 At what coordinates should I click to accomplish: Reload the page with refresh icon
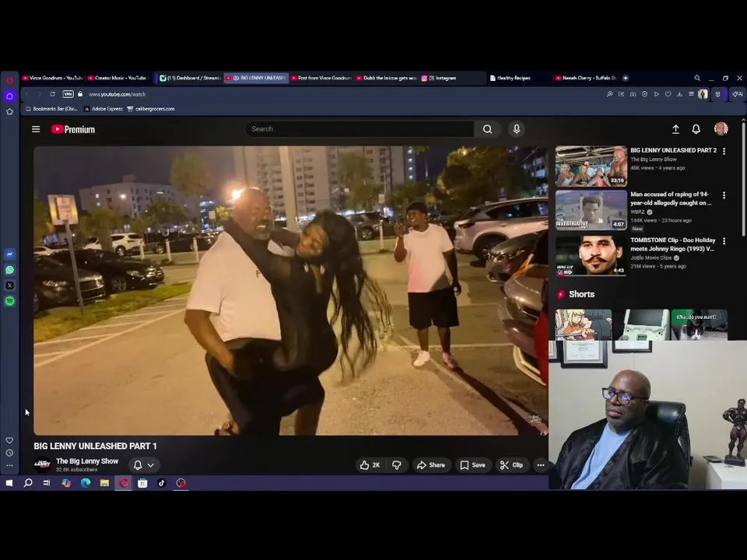(x=52, y=94)
